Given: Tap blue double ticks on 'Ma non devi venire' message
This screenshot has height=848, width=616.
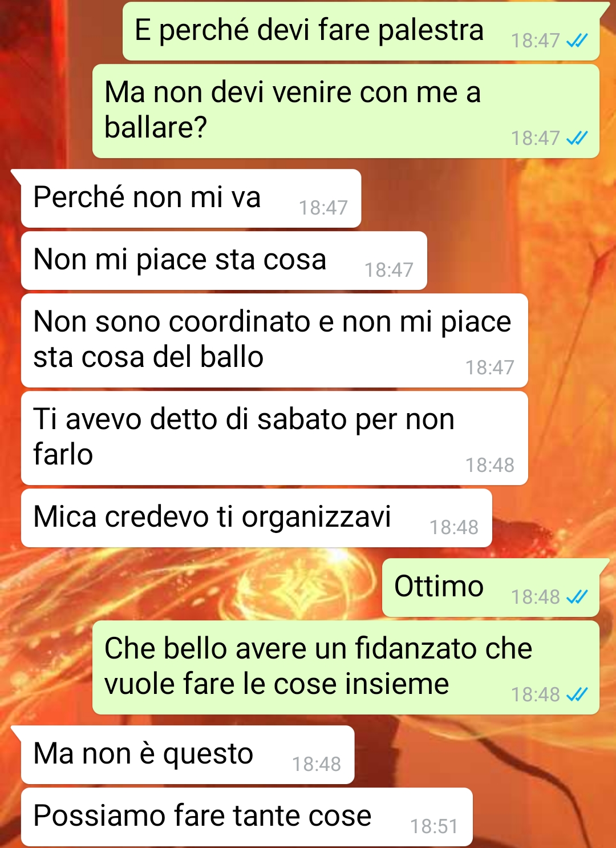Looking at the screenshot, I should (x=577, y=138).
